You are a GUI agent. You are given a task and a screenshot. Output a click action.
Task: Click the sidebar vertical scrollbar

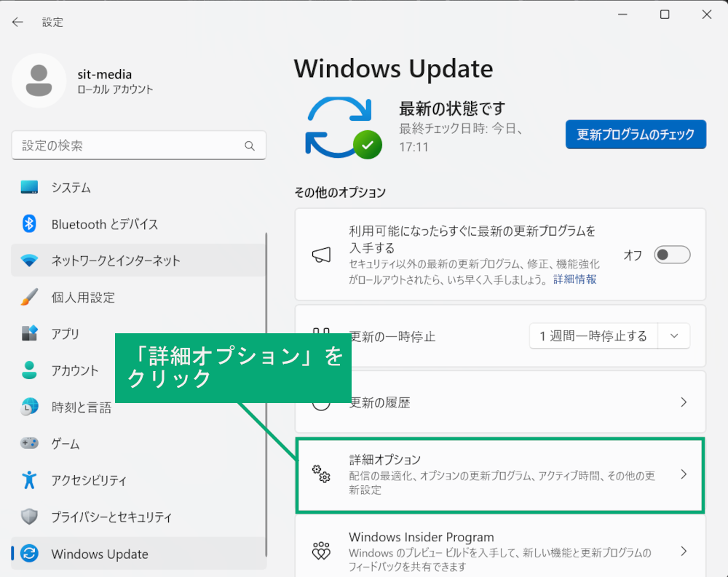pyautogui.click(x=266, y=394)
